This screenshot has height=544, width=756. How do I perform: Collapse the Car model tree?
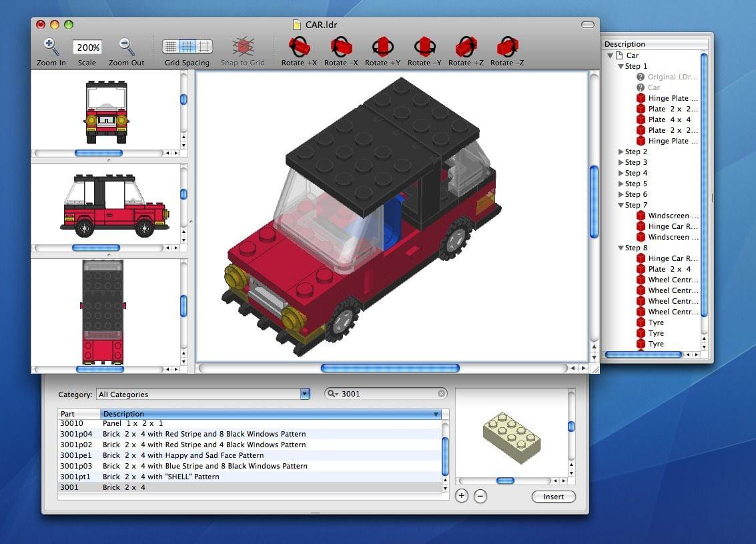pos(610,55)
